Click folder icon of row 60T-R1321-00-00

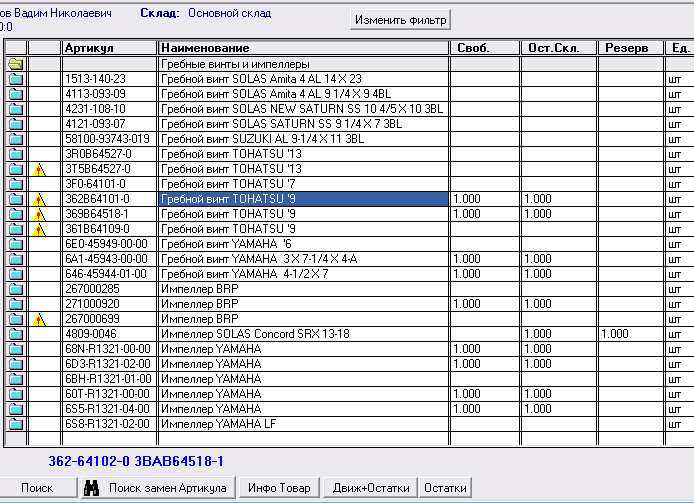(x=15, y=394)
